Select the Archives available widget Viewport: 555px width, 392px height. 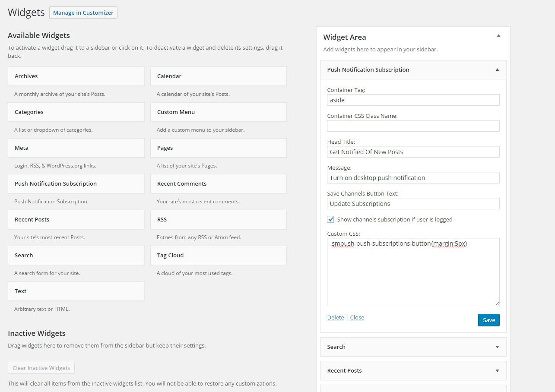[76, 76]
